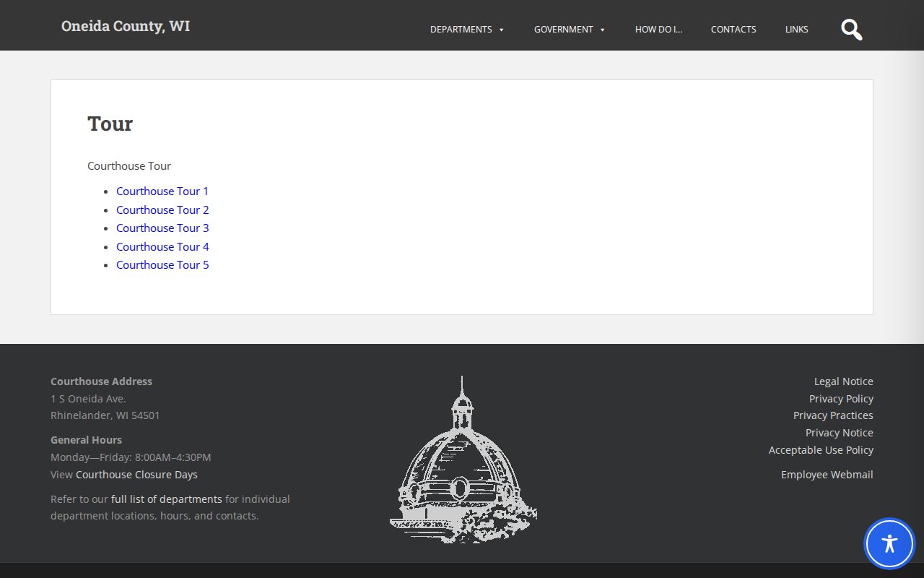Click the 'Rhinelander, WI 54501' text
Screen dimensions: 924x578
(105, 415)
